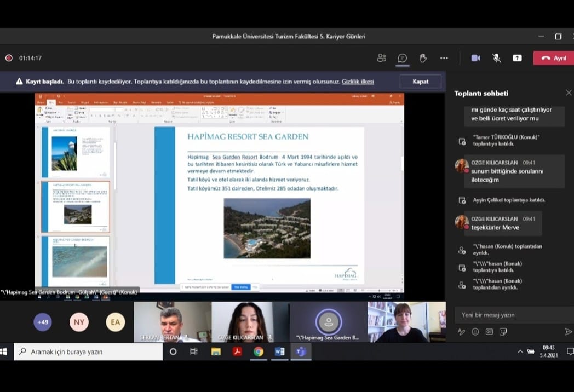Select the EA participant avatar
574x392 pixels.
pos(116,322)
